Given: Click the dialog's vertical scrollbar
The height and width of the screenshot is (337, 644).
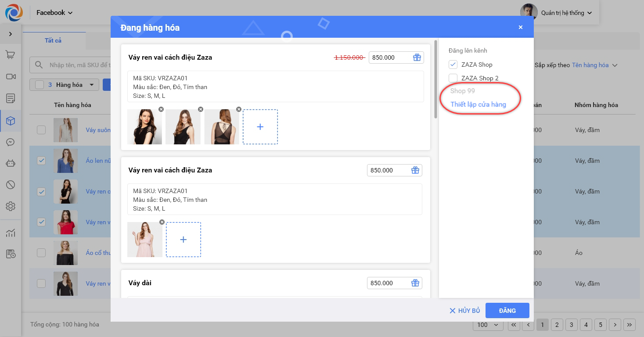Looking at the screenshot, I should (x=435, y=79).
